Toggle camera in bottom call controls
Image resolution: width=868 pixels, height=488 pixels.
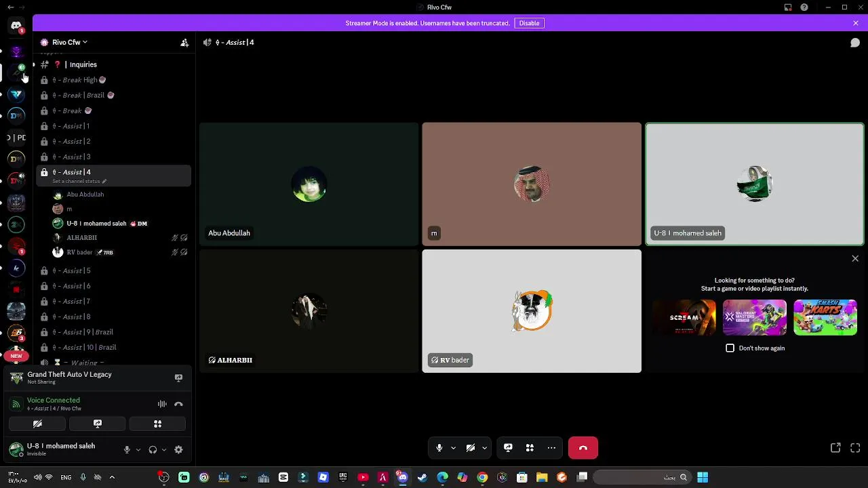(471, 447)
